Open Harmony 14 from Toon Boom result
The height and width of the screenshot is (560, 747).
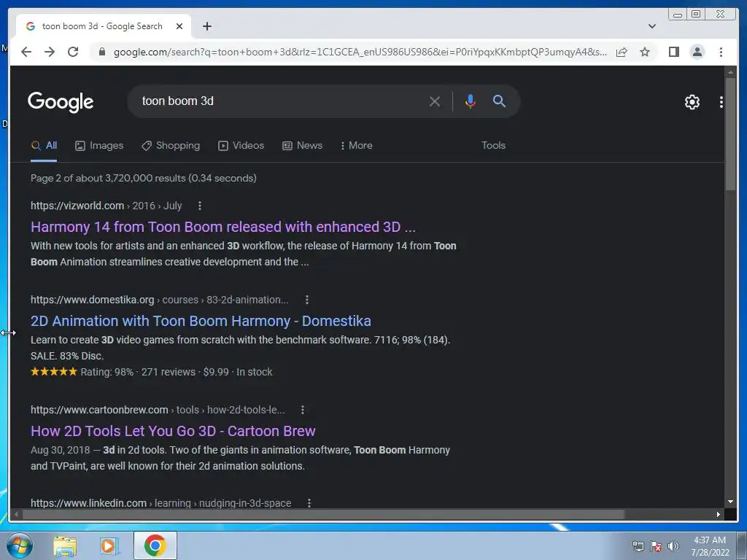(223, 227)
